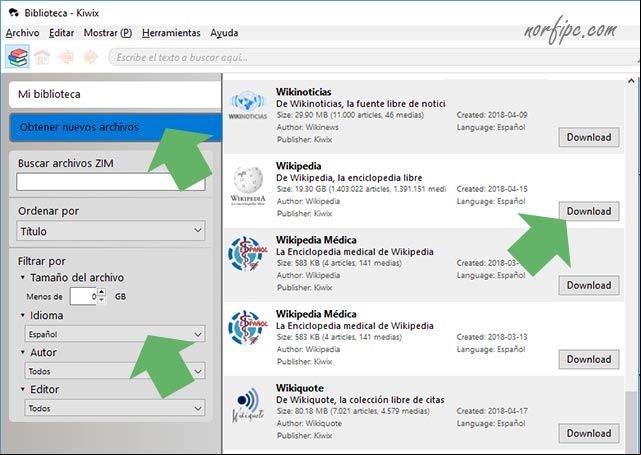Viewport: 641px width, 455px height.
Task: Collapse the Autor filter section
Action: (x=22, y=352)
